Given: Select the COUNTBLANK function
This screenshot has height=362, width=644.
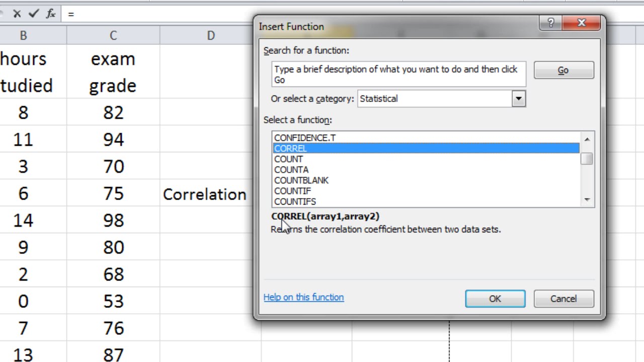Looking at the screenshot, I should click(x=301, y=180).
